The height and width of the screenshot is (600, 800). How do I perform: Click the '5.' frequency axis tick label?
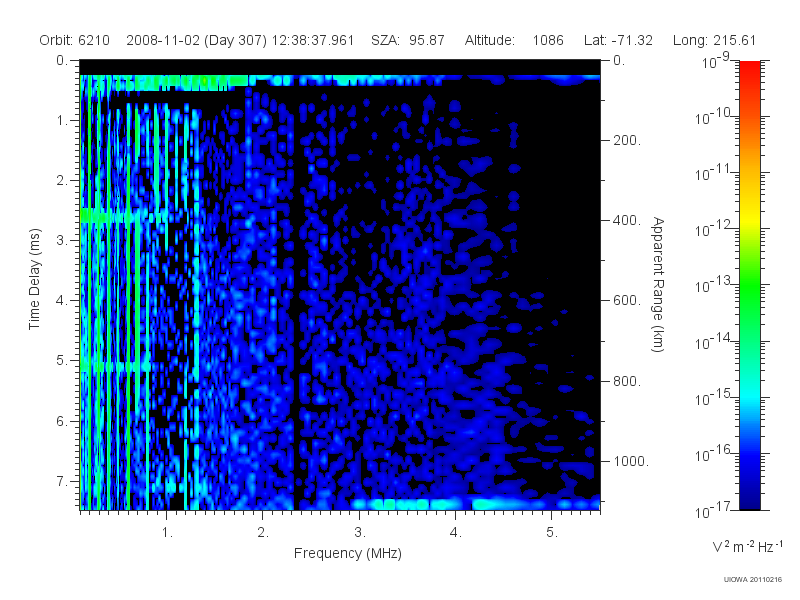click(552, 533)
